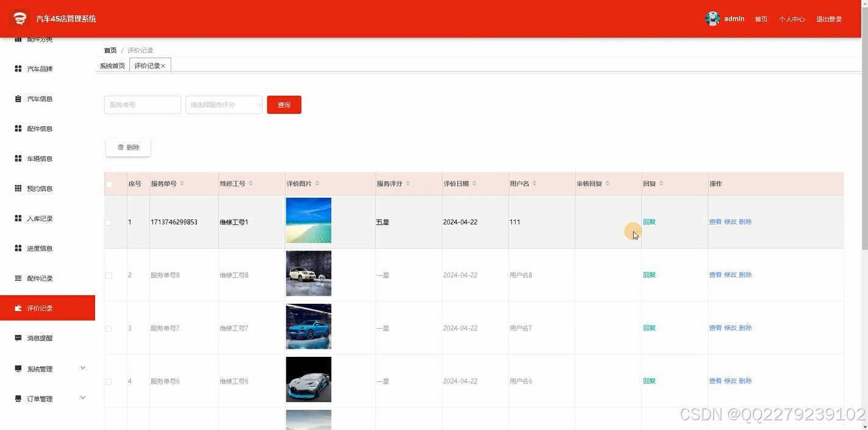Screen dimensions: 868x430
Task: Click the 预约信息 sidebar icon
Action: tap(18, 188)
